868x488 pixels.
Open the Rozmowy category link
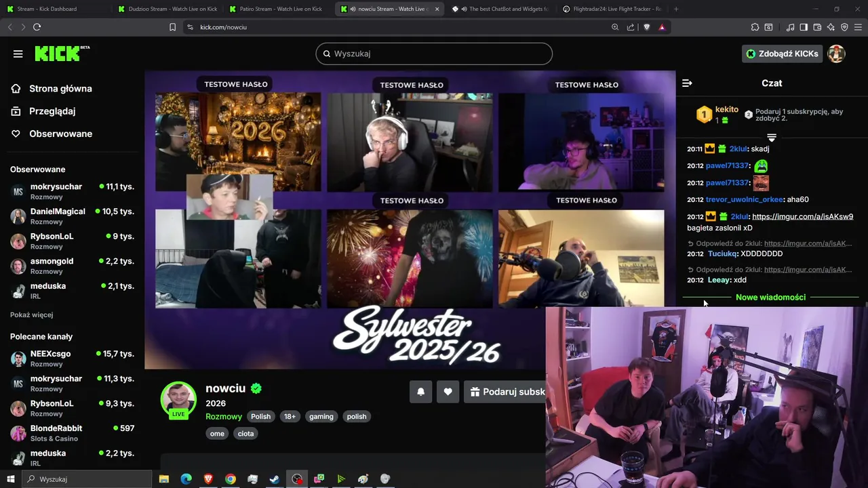(224, 417)
